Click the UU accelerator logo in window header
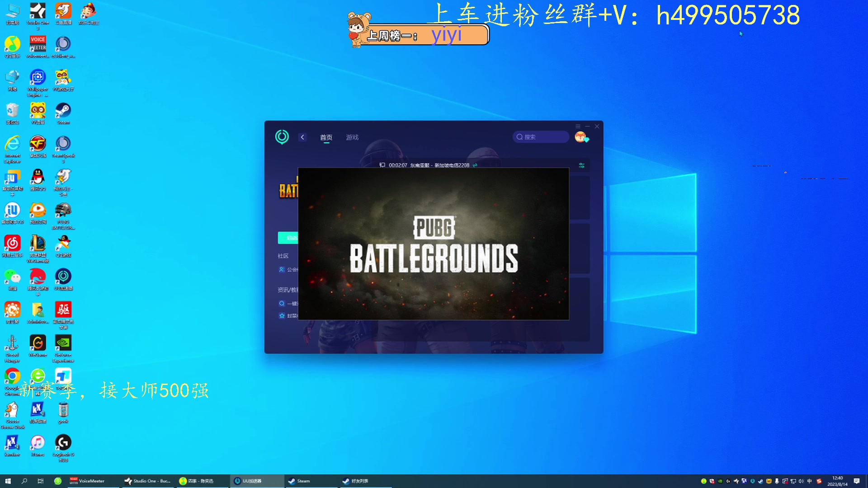868x488 pixels. pos(282,137)
